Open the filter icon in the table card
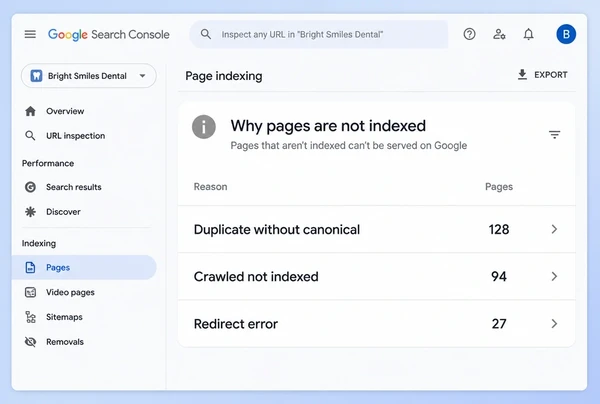This screenshot has width=600, height=404. point(554,134)
